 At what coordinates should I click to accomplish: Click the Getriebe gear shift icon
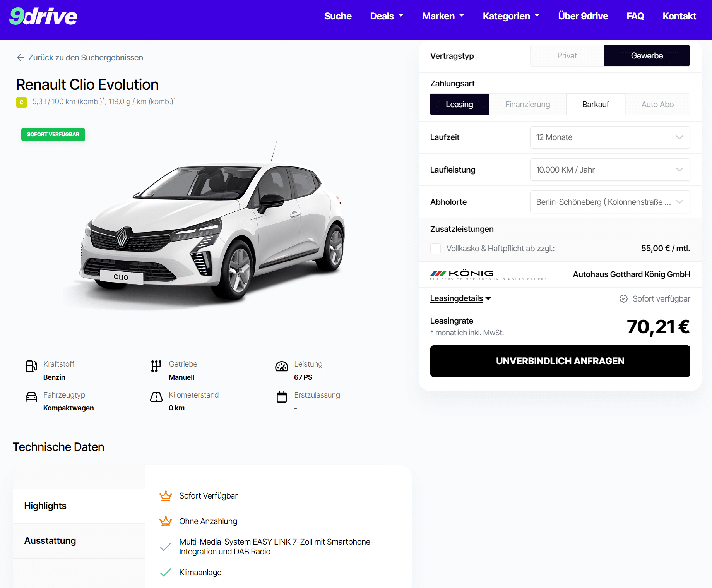(156, 366)
